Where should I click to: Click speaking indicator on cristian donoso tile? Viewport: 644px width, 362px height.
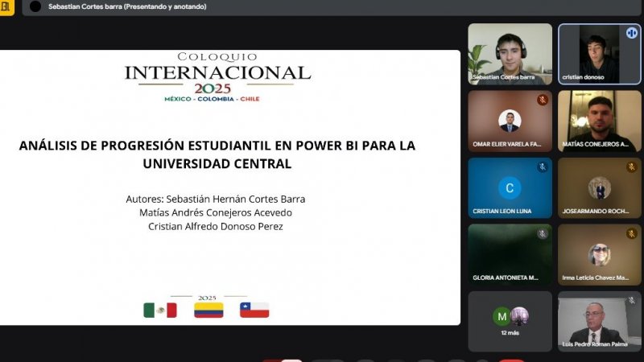632,33
